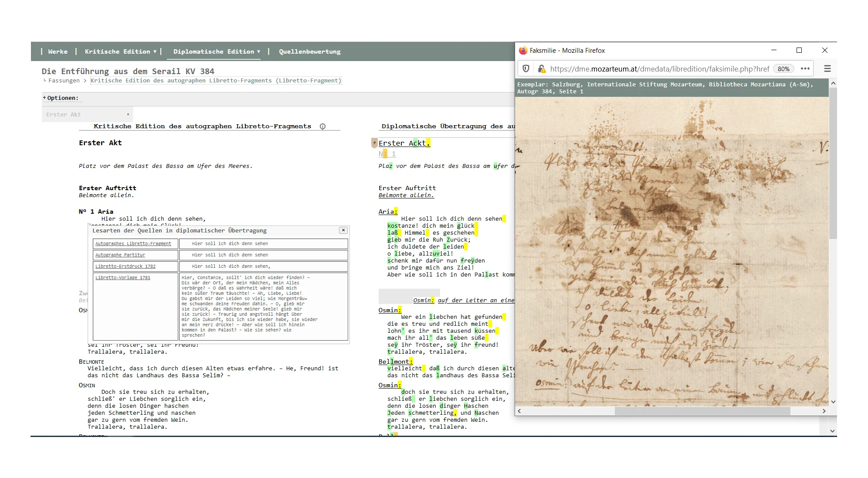Click the manuscript facsimile image
Screen dimensions: 868x478
coord(671,251)
